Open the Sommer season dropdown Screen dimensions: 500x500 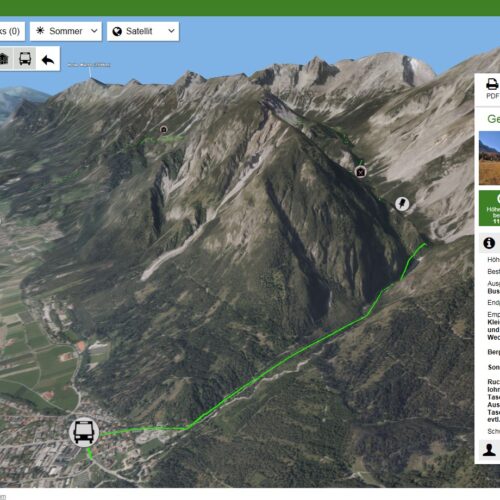click(x=66, y=31)
